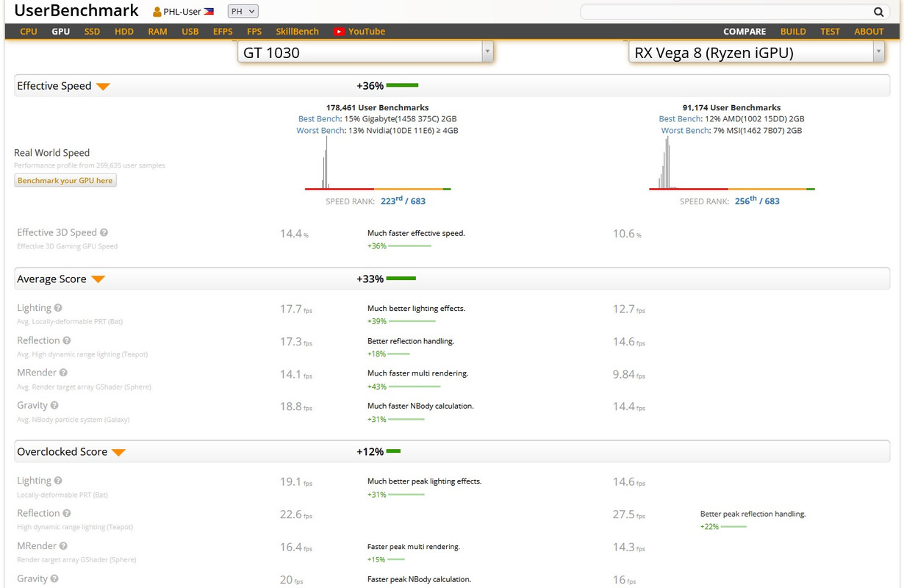Screen dimensions: 904x588
Task: Open help icon next to overclocked Lighting
Action: (x=58, y=481)
